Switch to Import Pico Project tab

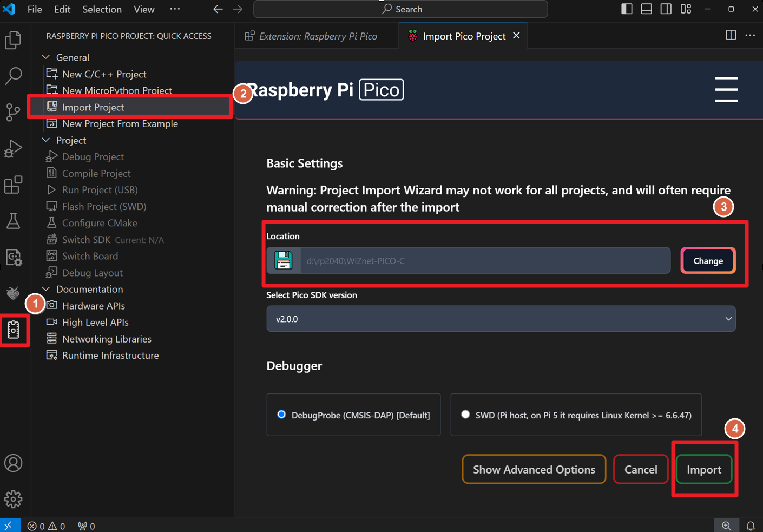coord(463,36)
